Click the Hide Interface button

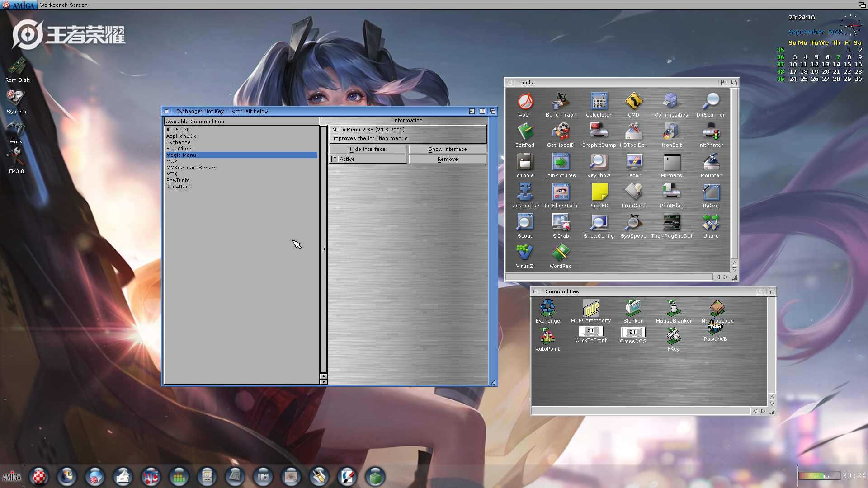(368, 149)
